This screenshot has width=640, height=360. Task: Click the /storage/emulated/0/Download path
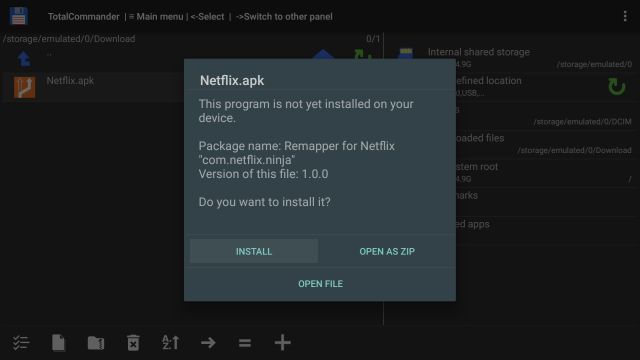69,39
